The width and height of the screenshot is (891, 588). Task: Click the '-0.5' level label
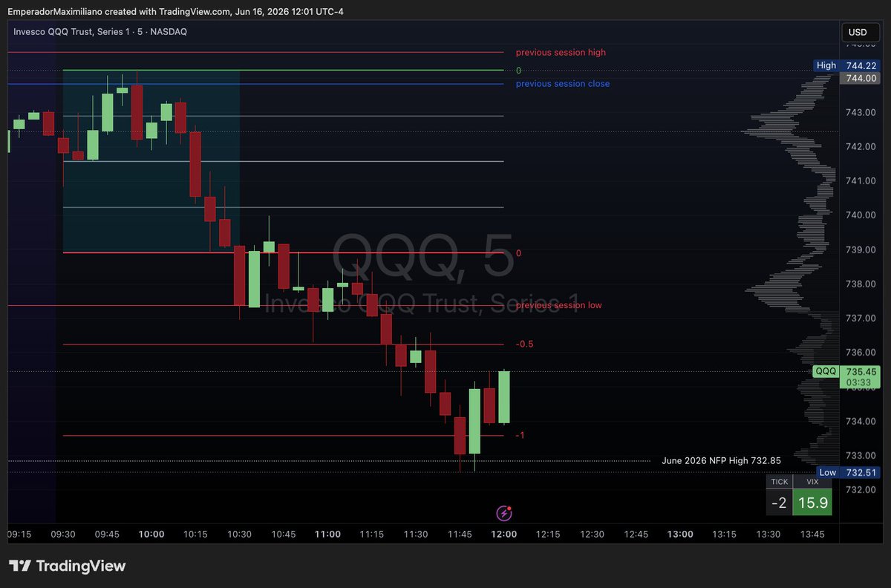524,344
